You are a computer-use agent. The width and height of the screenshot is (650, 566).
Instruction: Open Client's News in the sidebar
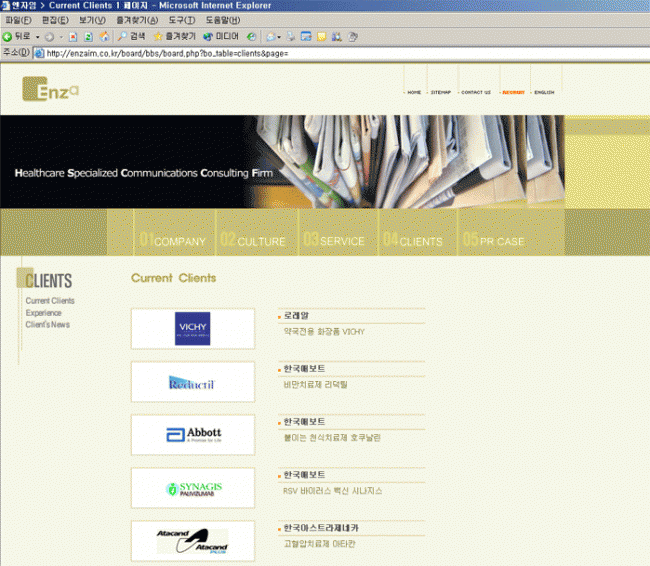[x=48, y=325]
